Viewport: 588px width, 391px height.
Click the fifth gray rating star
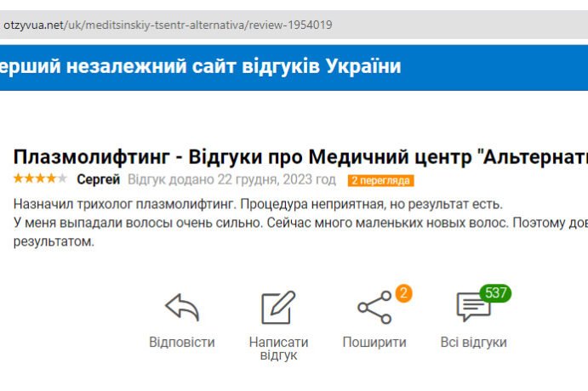point(62,178)
